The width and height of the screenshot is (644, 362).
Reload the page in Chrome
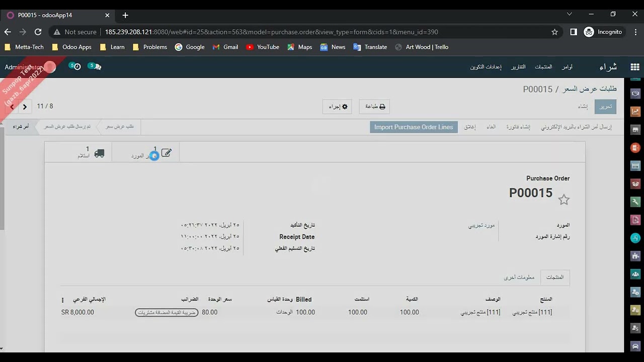[x=38, y=32]
